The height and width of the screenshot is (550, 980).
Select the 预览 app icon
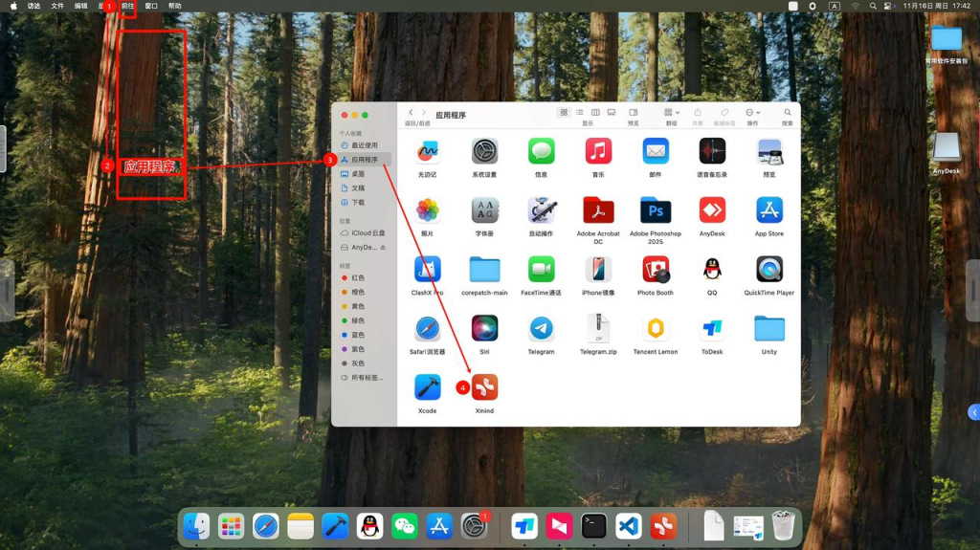click(x=769, y=151)
